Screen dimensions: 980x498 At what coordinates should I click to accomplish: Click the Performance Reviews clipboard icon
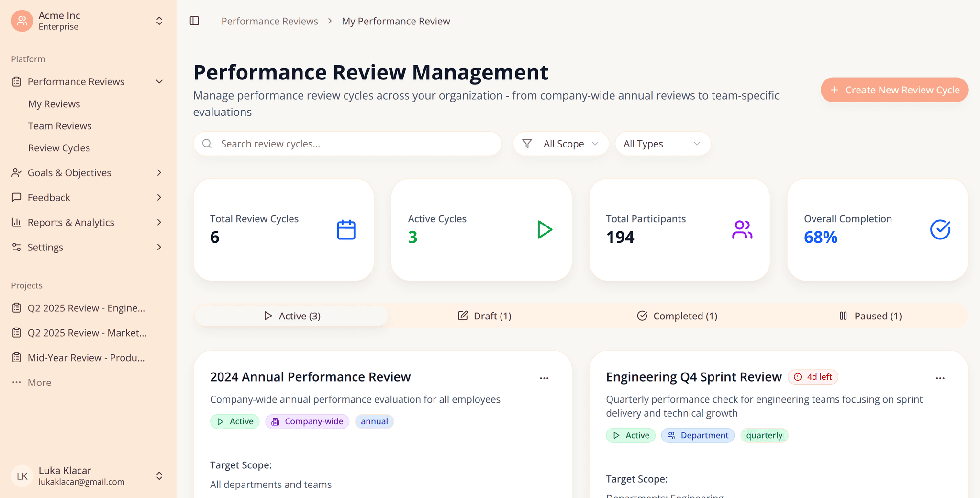(x=17, y=81)
